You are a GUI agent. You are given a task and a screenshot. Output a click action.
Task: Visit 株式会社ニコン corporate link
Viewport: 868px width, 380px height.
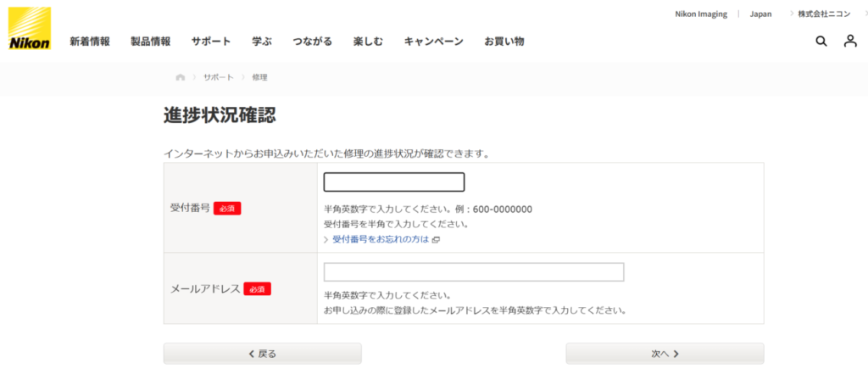point(822,14)
